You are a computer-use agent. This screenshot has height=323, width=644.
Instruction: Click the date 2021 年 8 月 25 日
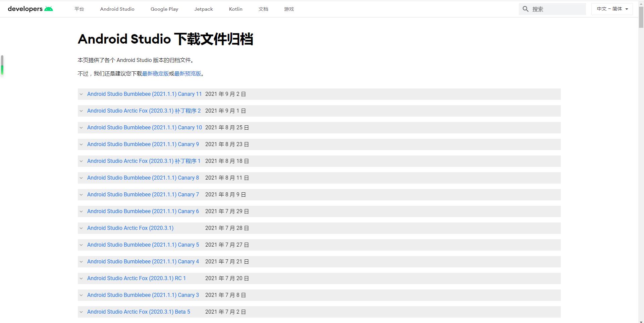[x=227, y=128]
